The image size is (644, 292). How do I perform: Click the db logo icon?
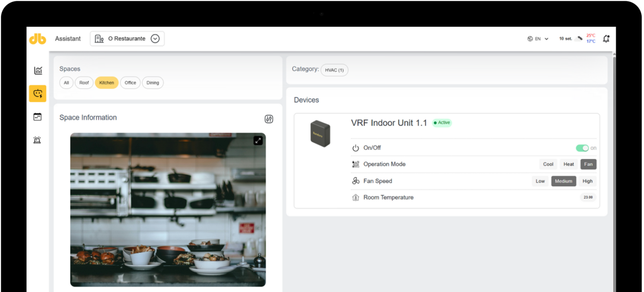(38, 39)
